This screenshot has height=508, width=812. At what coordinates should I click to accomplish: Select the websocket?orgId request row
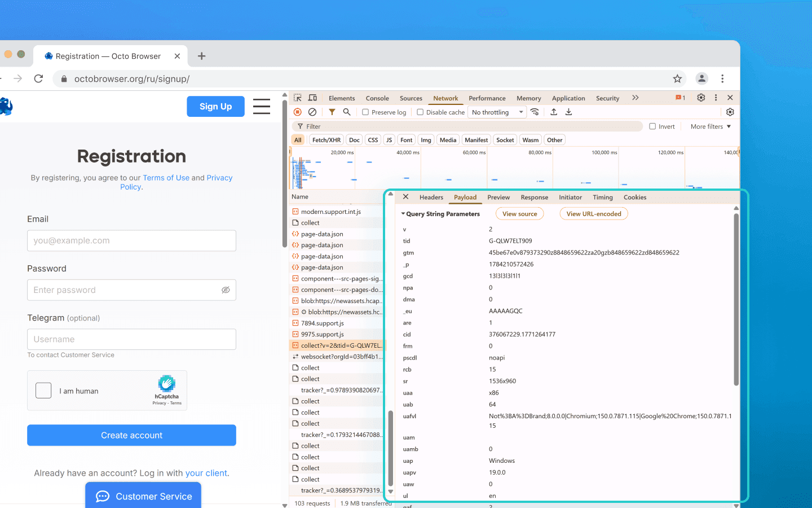pyautogui.click(x=337, y=357)
